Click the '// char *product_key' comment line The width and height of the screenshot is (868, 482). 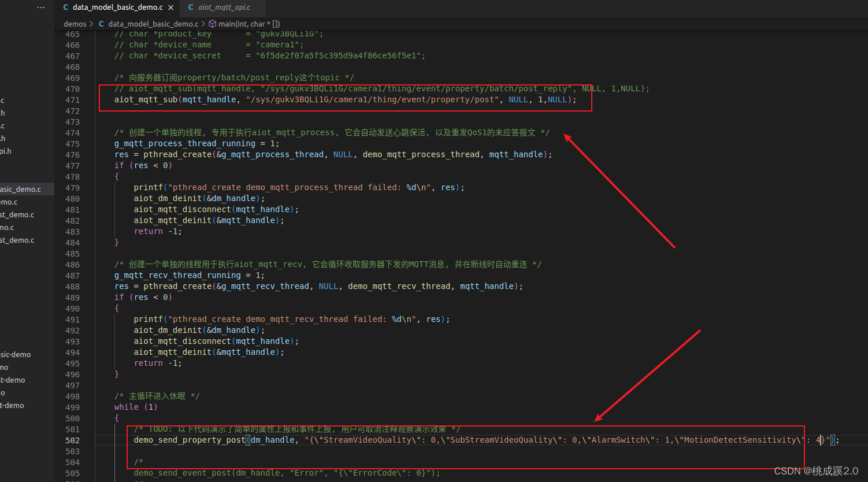point(218,34)
